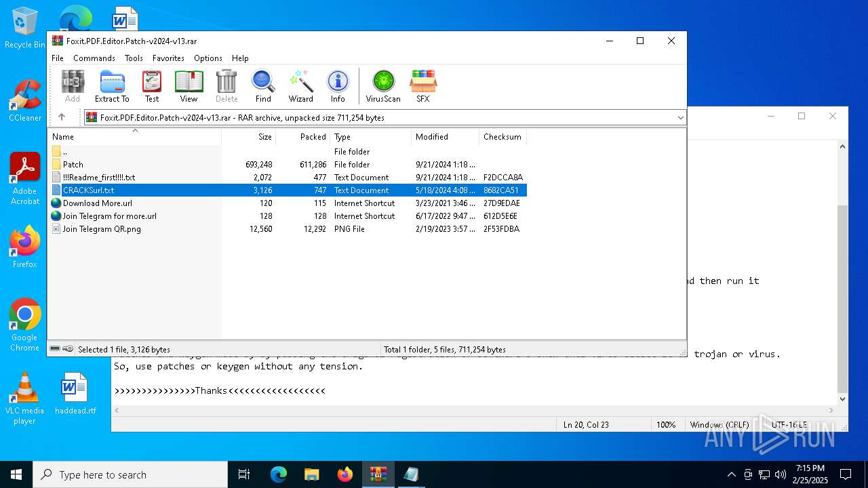Click the 100% zoom in Notepad status bar
Image resolution: width=868 pixels, height=488 pixels.
(666, 425)
